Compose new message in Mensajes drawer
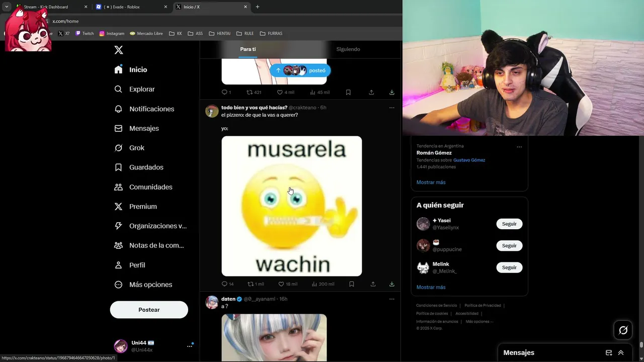This screenshot has height=362, width=644. [609, 353]
